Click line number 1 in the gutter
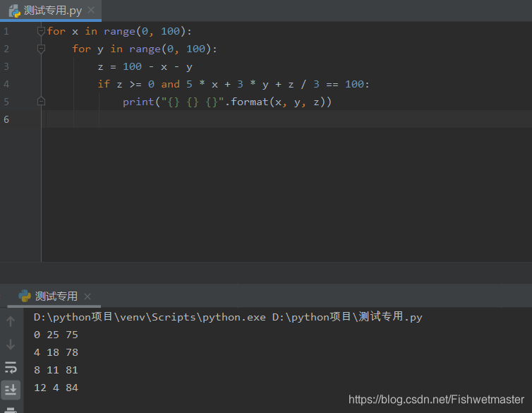 click(x=6, y=31)
